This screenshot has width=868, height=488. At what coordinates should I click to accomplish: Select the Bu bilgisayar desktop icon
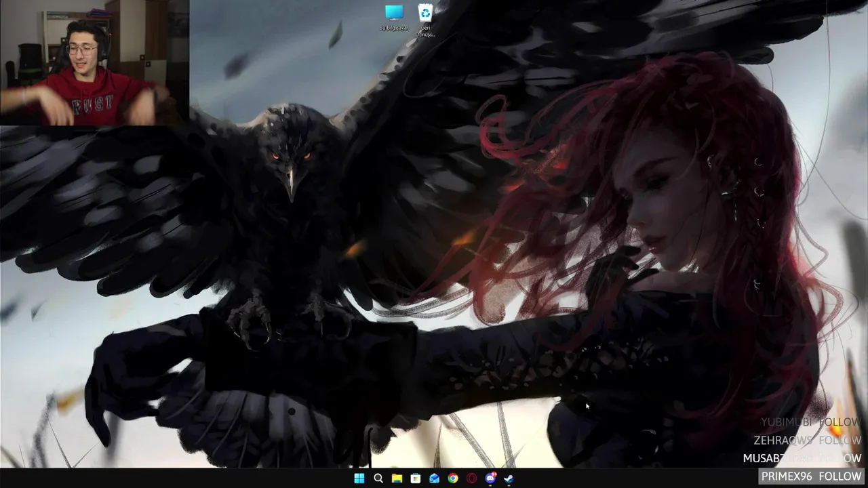394,18
